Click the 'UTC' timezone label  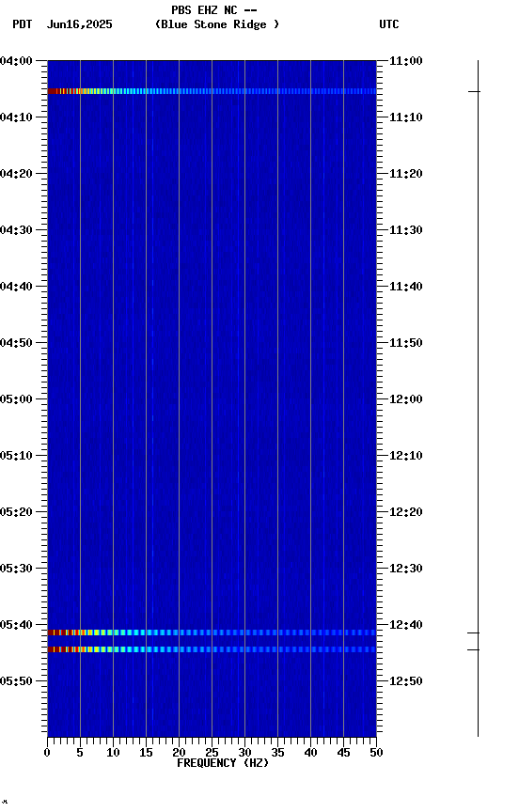coord(389,24)
